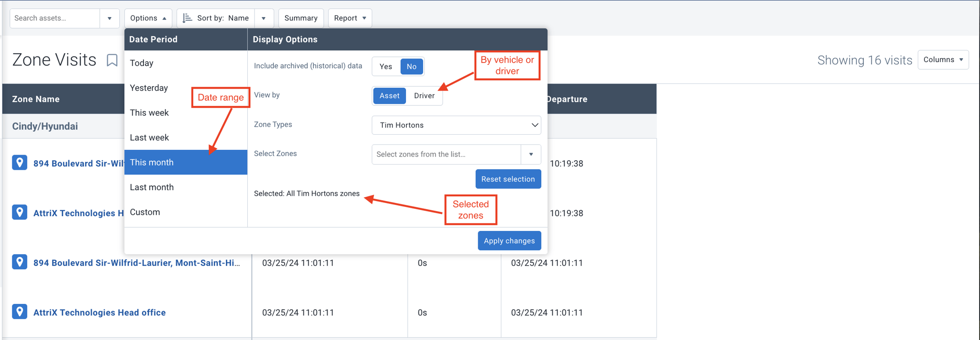Click map pin icon beside AttriX Technologies Head office
This screenshot has width=980, height=340.
pos(19,312)
